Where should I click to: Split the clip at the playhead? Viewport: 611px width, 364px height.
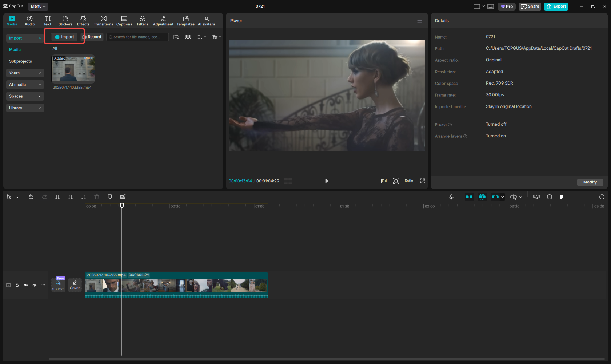tap(57, 197)
